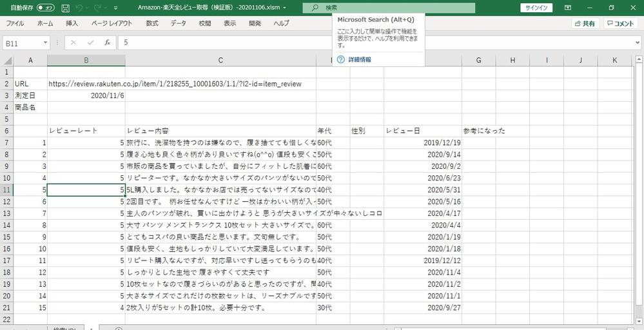Screen dimensions: 644x330
Task: Click the Undo arrow icon
Action: coord(80,7)
